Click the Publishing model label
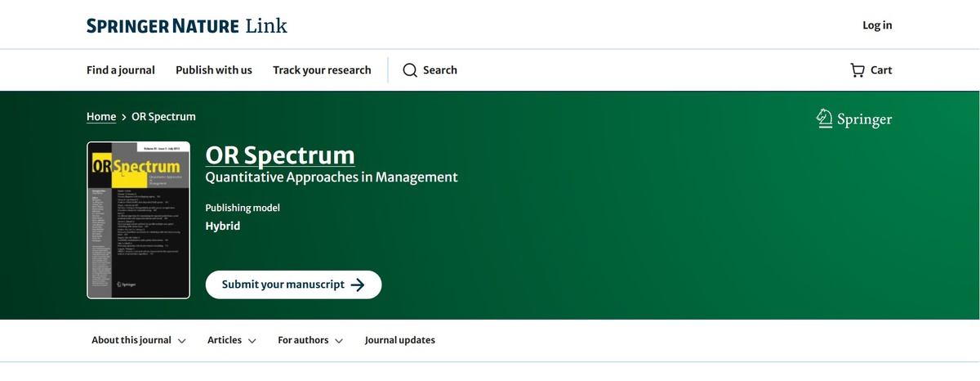The image size is (980, 381). [243, 208]
